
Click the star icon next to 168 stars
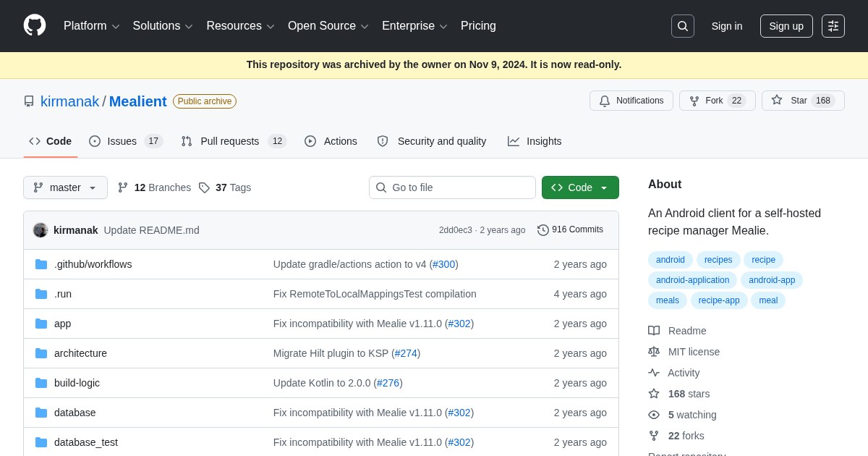[x=654, y=394]
